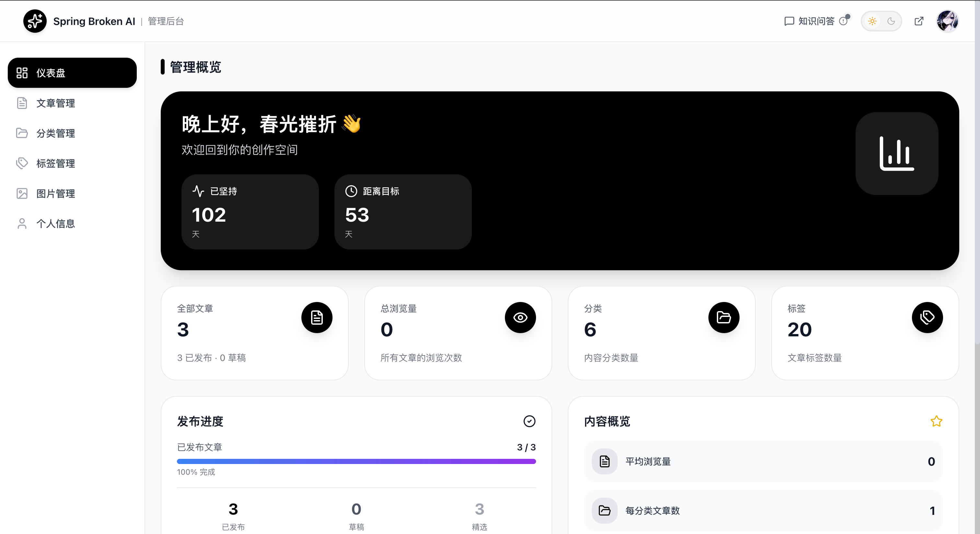Click the external link icon near the avatar
980x534 pixels.
point(919,21)
